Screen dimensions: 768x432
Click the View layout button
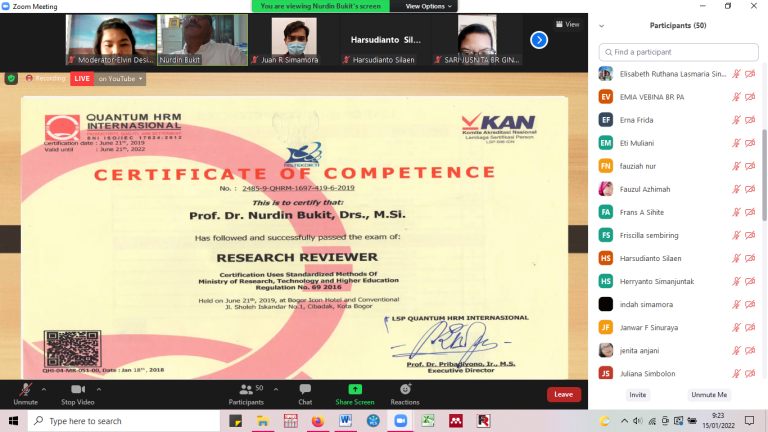pos(568,24)
